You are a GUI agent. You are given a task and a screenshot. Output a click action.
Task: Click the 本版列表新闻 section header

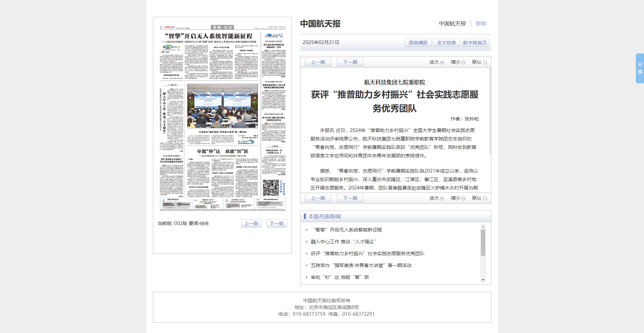click(325, 216)
